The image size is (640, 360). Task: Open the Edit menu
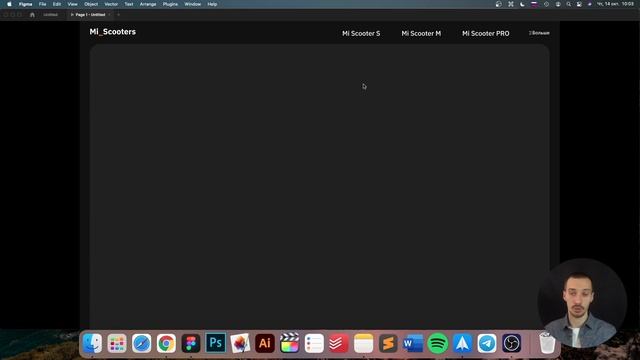(57, 4)
